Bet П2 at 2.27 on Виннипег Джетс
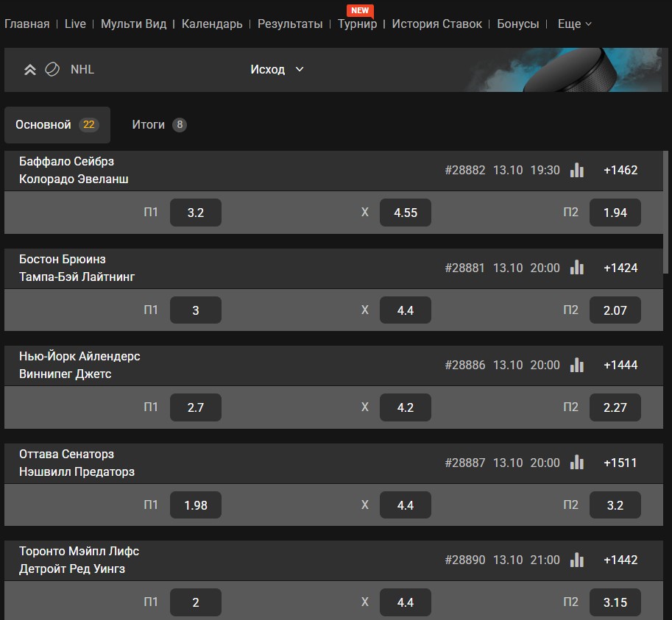672x620 pixels. (x=615, y=407)
